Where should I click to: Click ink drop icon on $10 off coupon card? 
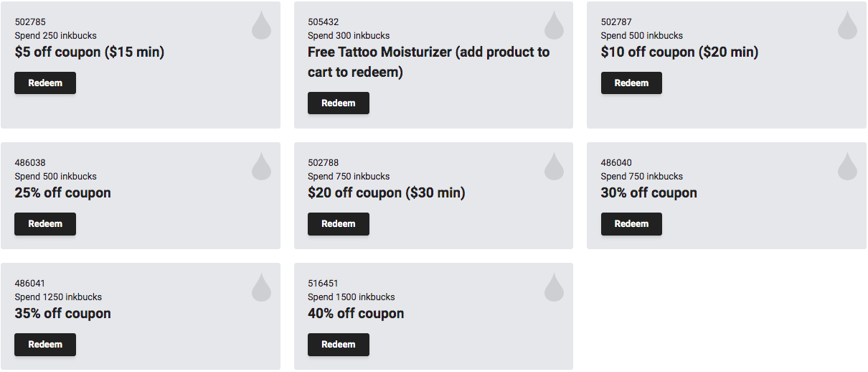click(x=847, y=25)
